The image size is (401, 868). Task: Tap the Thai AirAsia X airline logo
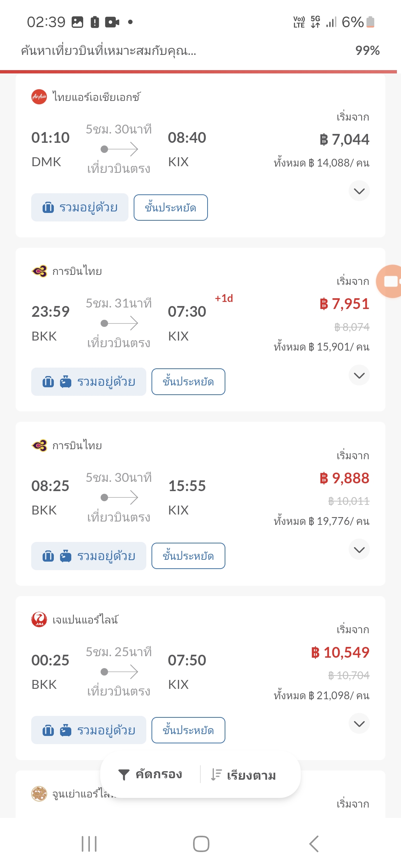[39, 97]
